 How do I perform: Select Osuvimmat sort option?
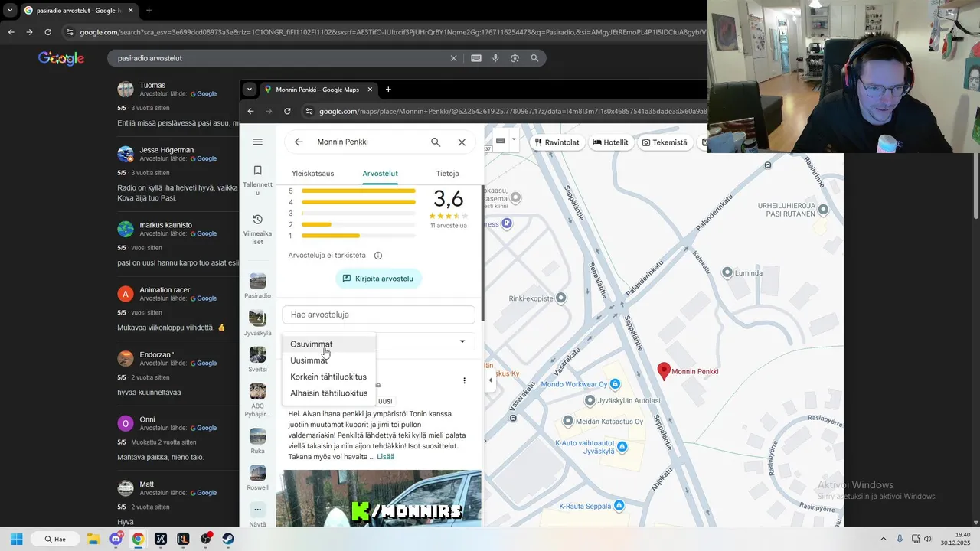click(x=329, y=344)
